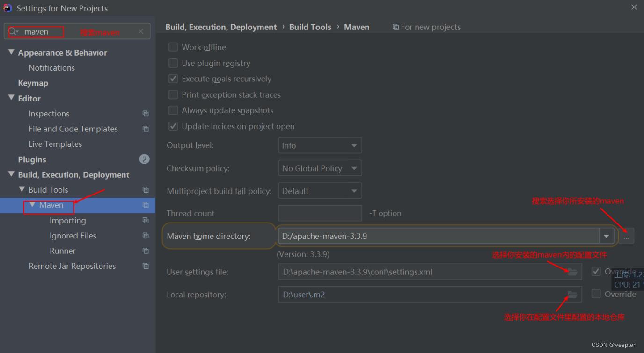Open folder browser for Local repository

pos(572,295)
